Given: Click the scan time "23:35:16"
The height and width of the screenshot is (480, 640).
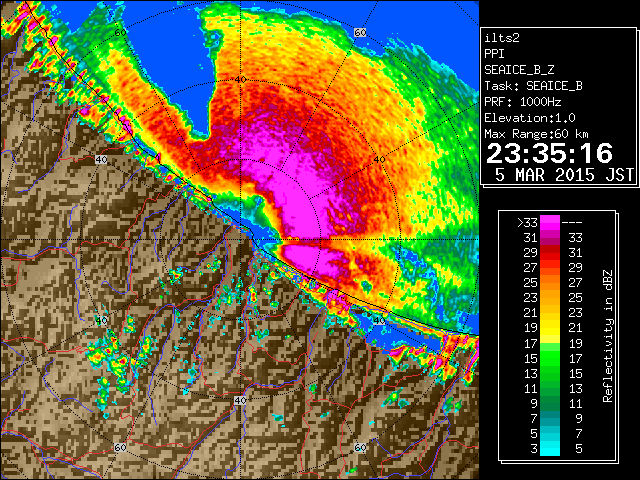Looking at the screenshot, I should pyautogui.click(x=549, y=153).
